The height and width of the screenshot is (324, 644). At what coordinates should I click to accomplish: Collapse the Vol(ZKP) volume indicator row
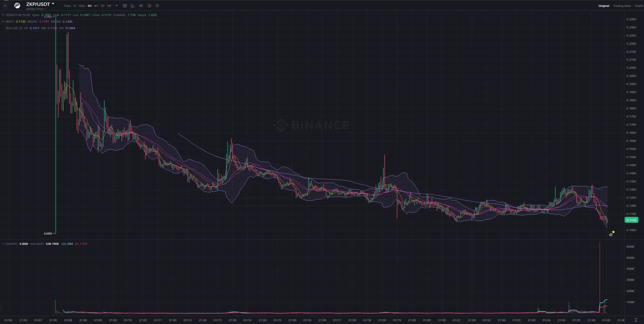[3, 244]
